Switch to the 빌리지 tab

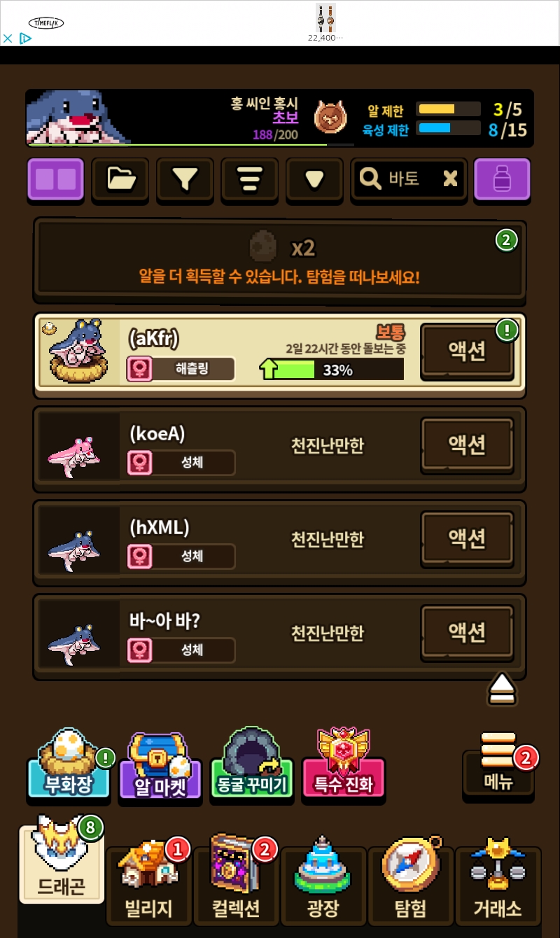tap(148, 885)
